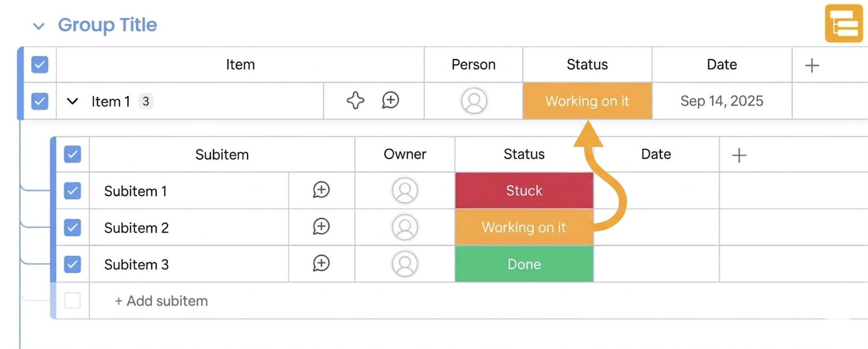Uncheck the select-all checkbox in the item header
Screen dimensions: 868x349
click(x=39, y=64)
